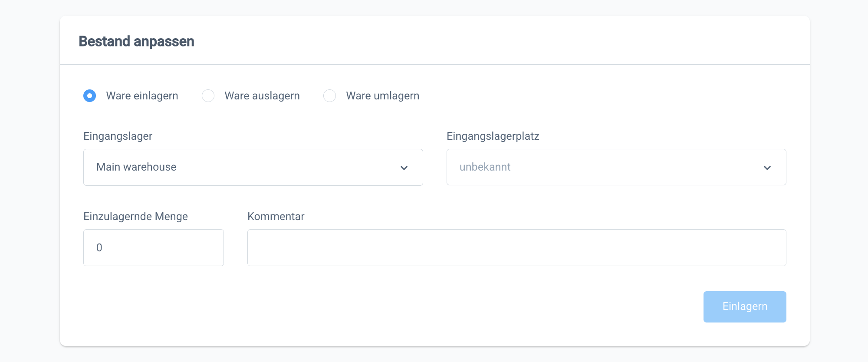868x362 pixels.
Task: Click the 'Ware einlagern' label text
Action: point(142,96)
